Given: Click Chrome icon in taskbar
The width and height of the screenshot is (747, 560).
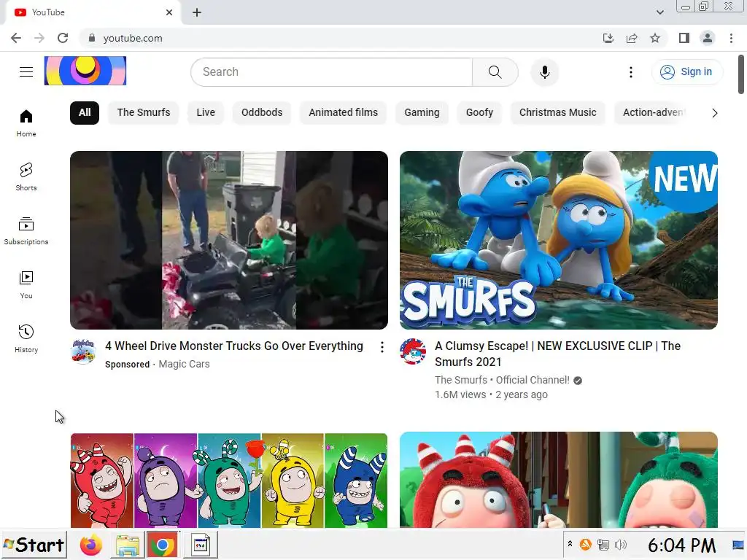Looking at the screenshot, I should 162,545.
